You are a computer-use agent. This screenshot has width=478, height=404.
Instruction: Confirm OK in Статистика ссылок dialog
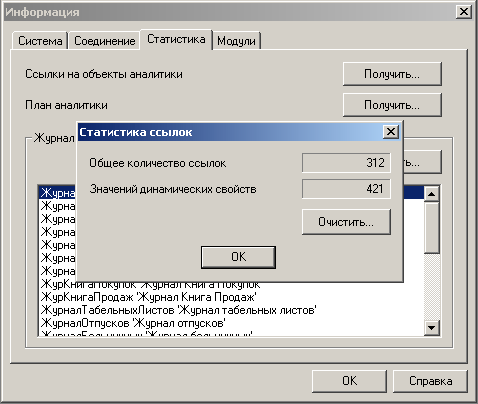[x=238, y=257]
